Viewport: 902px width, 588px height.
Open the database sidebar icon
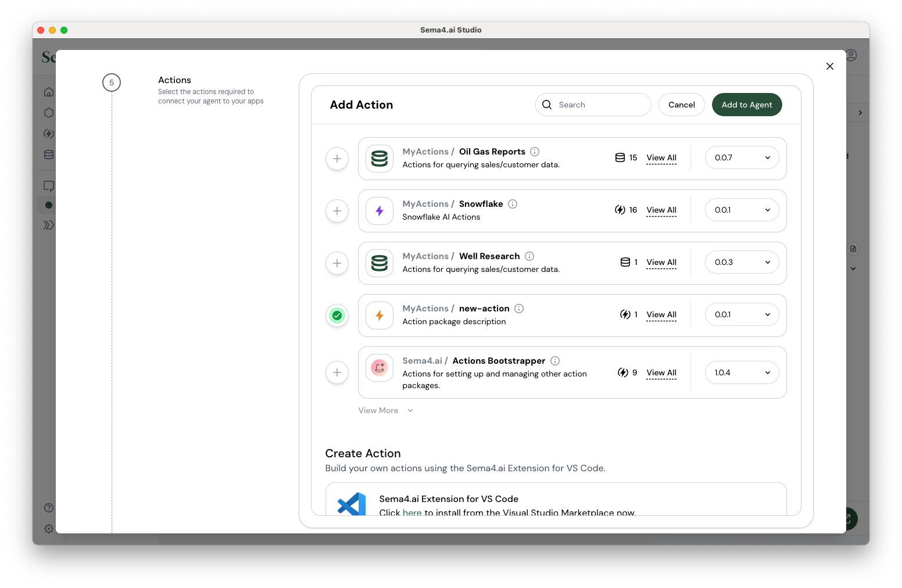pos(49,155)
